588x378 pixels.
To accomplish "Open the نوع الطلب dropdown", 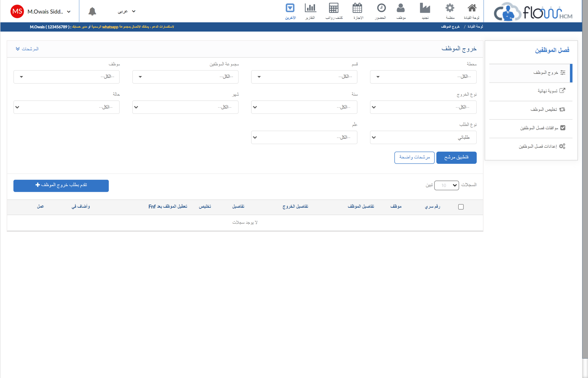I will tap(423, 137).
